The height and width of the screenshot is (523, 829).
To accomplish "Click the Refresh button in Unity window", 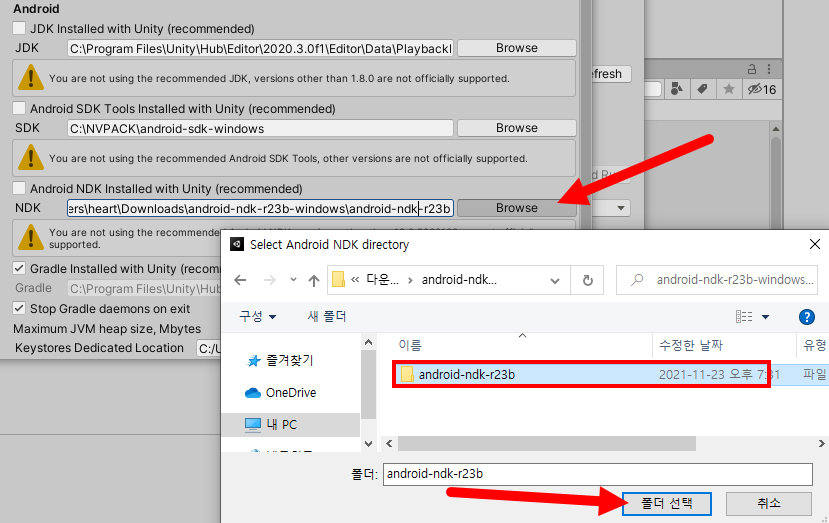I will [611, 74].
